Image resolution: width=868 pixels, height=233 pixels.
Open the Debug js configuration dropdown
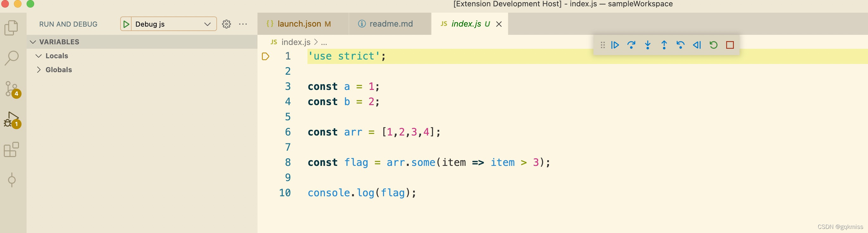pos(174,24)
